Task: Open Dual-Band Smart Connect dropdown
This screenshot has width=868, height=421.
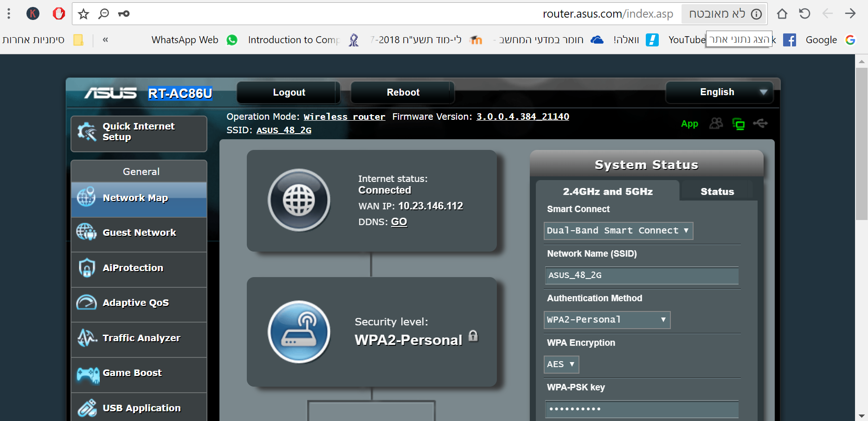Action: tap(618, 231)
